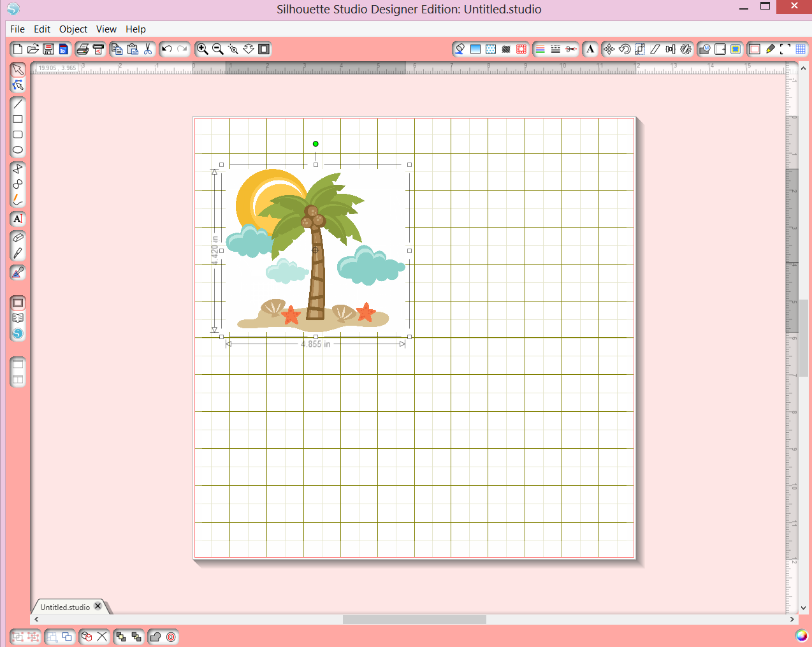Select the Text tool
This screenshot has height=647, width=812.
pyautogui.click(x=17, y=219)
